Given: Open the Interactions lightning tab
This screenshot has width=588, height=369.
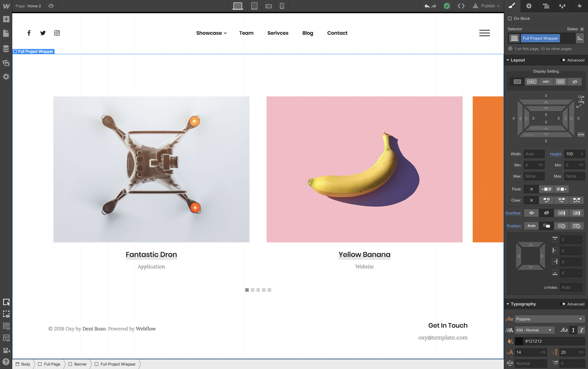Looking at the screenshot, I should coord(579,6).
